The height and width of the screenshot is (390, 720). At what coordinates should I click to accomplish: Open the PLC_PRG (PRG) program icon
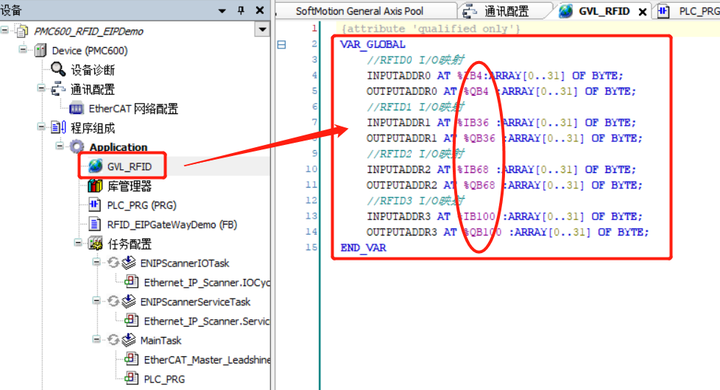click(95, 205)
